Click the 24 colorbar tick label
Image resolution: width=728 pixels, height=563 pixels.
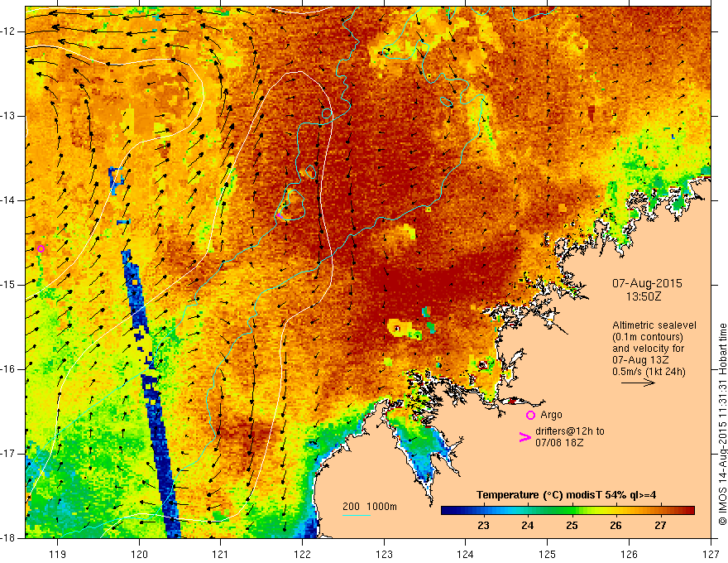[527, 526]
